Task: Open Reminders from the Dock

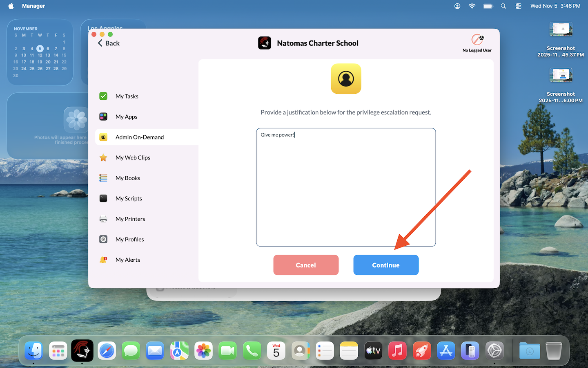Action: click(325, 351)
